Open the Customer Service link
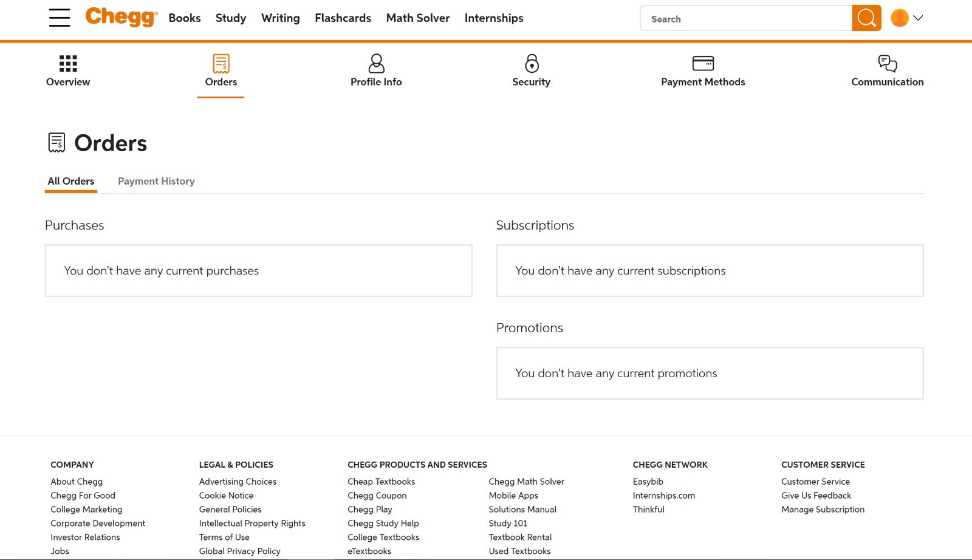This screenshot has height=560, width=972. [x=815, y=482]
